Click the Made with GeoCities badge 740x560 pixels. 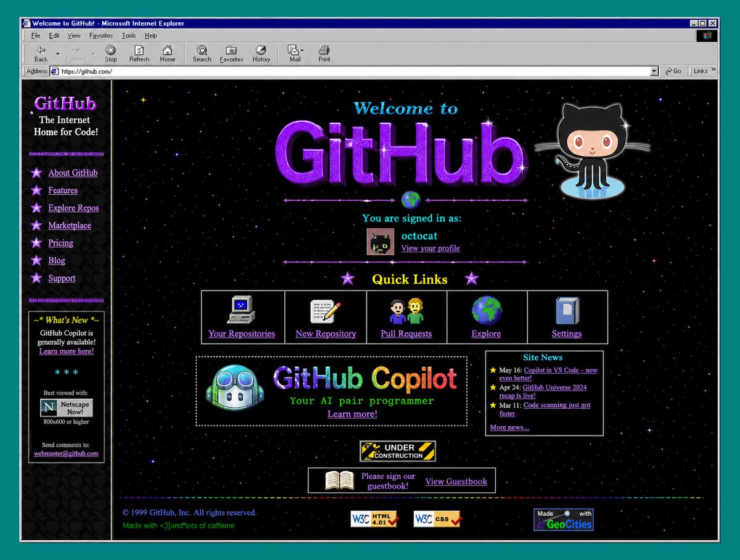564,520
